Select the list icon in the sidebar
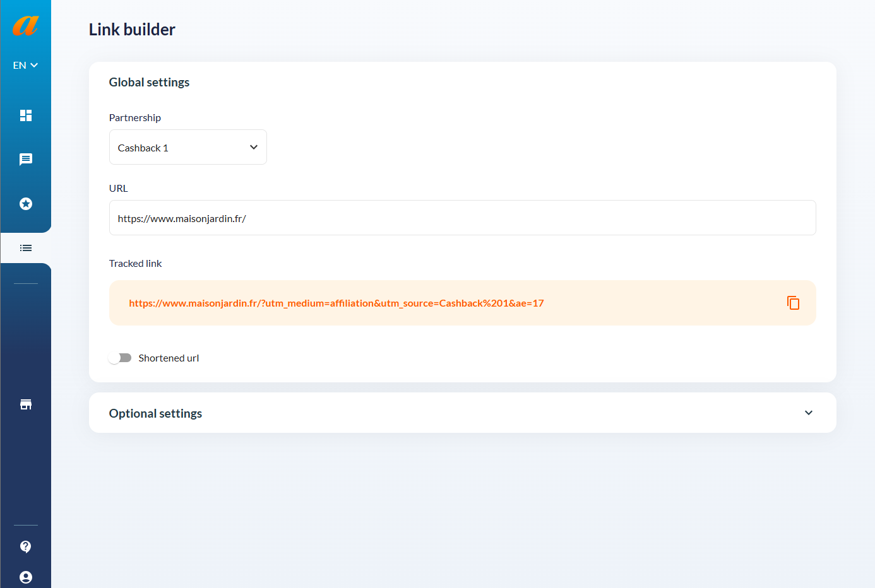The height and width of the screenshot is (588, 875). 26,248
